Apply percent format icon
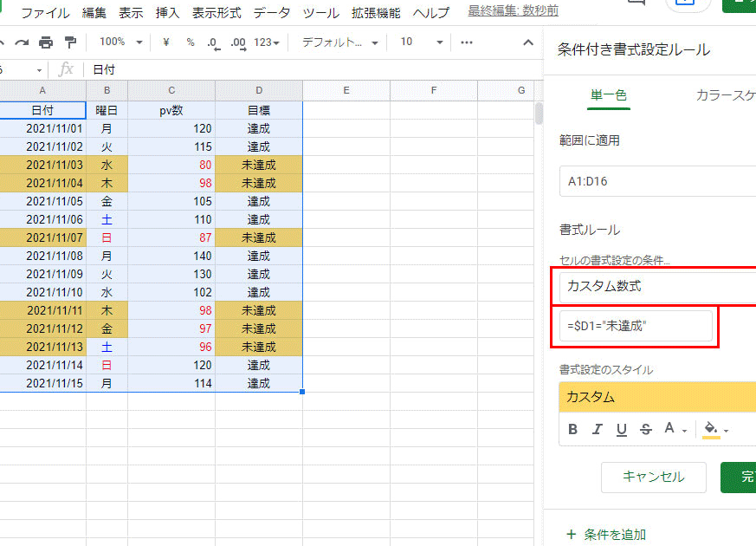Viewport: 756px width, 546px height. tap(191, 42)
